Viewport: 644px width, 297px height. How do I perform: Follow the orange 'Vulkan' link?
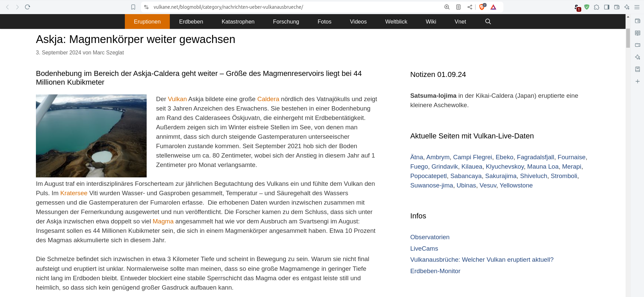click(x=177, y=99)
